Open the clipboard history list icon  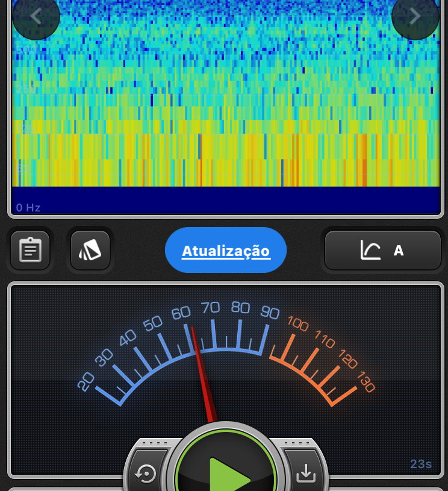click(x=30, y=250)
